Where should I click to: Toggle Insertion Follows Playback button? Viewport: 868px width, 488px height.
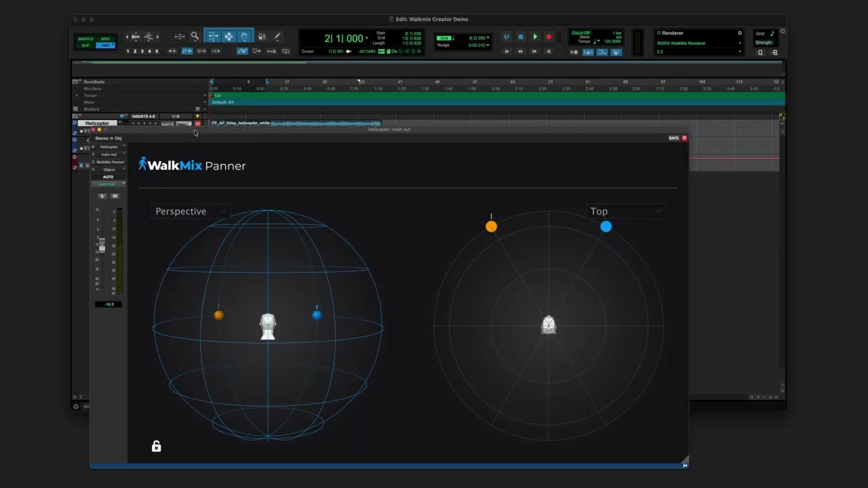click(216, 51)
